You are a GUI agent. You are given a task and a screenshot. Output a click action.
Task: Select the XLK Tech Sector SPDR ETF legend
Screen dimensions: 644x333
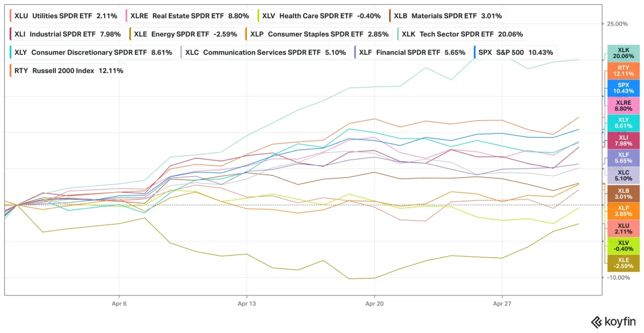[x=462, y=34]
